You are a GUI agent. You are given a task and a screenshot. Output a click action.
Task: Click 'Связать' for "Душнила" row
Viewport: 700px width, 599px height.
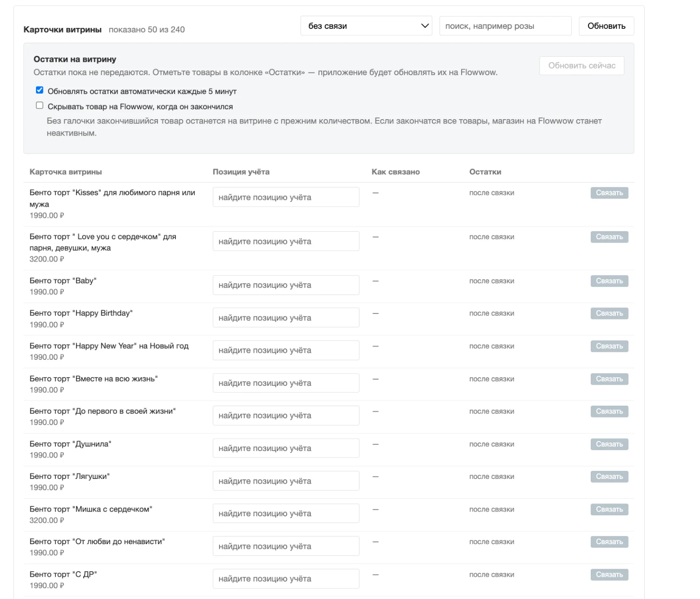point(609,444)
